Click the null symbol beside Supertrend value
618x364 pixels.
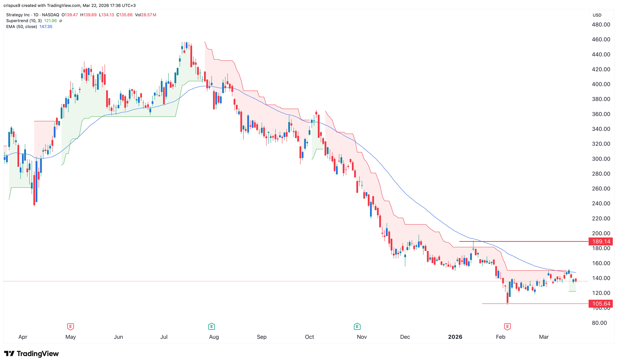point(61,21)
